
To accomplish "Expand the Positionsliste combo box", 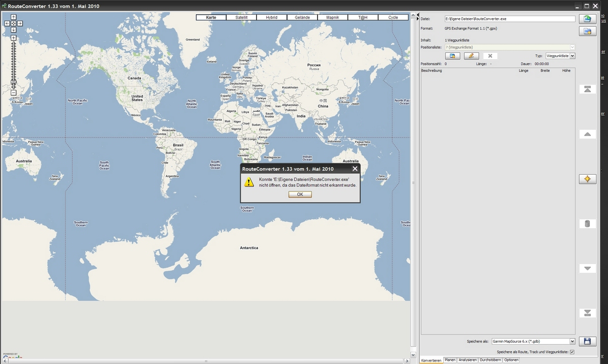I will [573, 47].
